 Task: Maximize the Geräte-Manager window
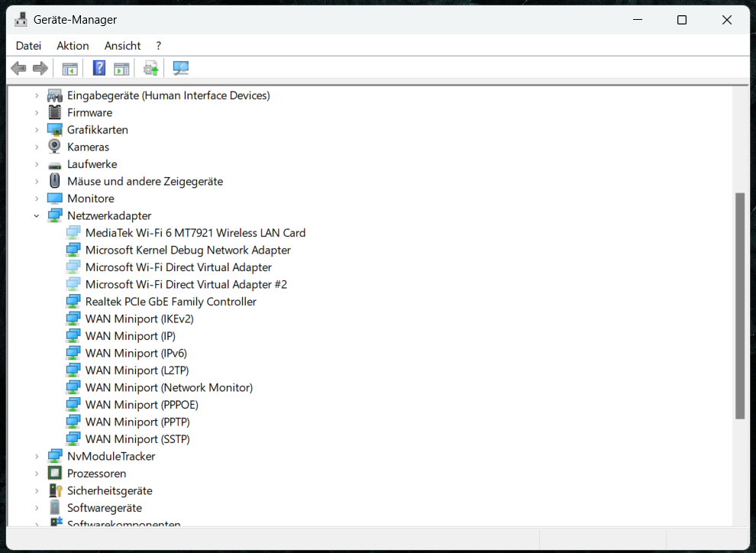point(682,20)
